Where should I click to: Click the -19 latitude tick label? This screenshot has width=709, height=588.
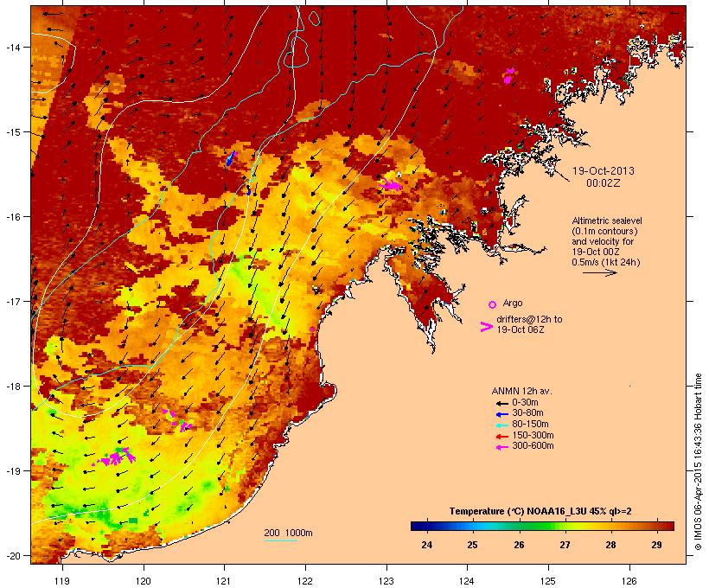coord(12,471)
